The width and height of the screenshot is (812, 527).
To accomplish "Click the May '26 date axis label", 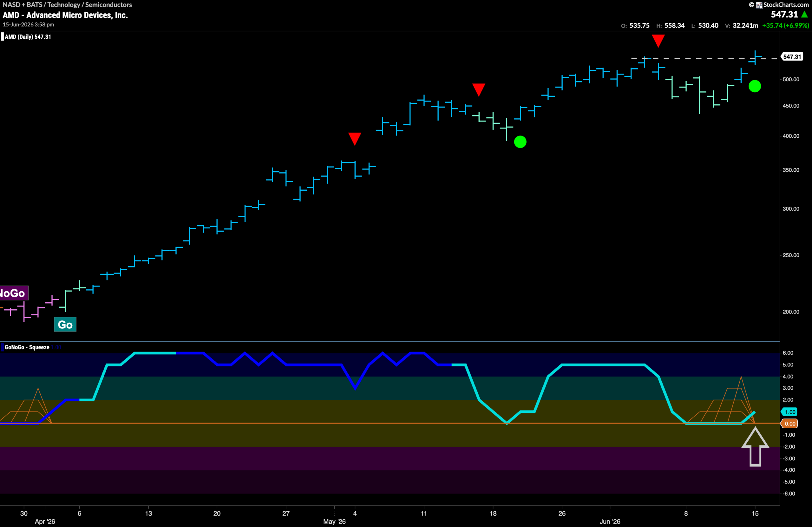I will pyautogui.click(x=334, y=522).
